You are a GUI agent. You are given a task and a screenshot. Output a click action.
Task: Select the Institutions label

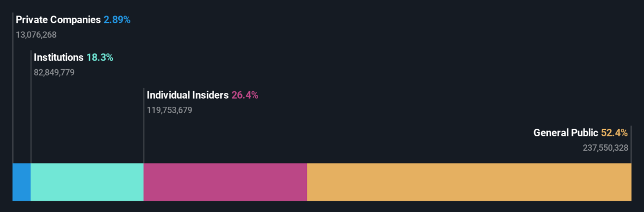click(x=58, y=57)
